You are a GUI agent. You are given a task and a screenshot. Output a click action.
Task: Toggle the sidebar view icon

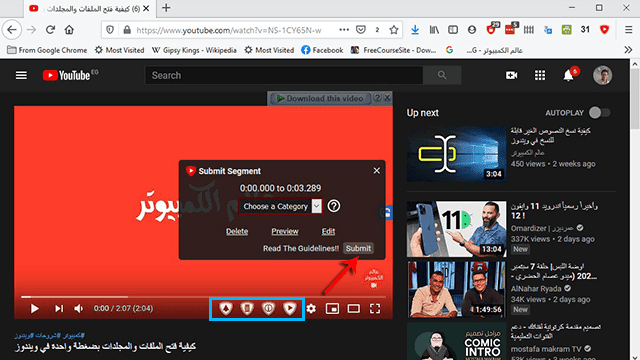[453, 30]
